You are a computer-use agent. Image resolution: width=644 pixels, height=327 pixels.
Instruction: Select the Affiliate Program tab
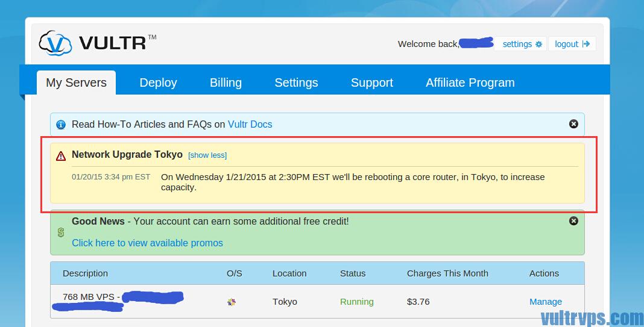470,83
